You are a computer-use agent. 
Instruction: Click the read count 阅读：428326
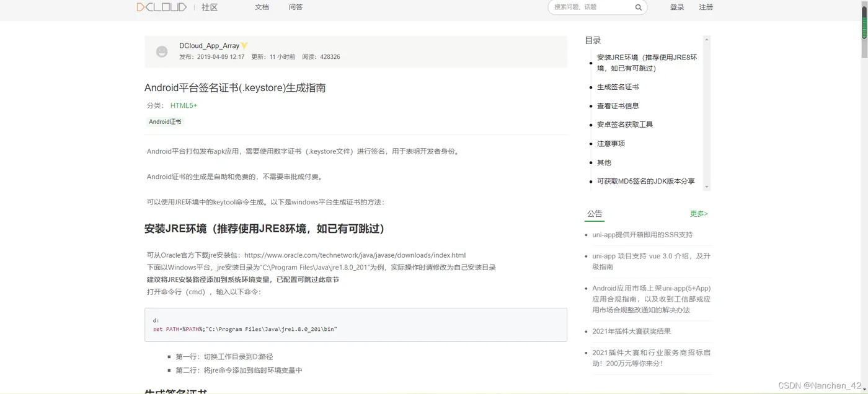click(x=321, y=57)
